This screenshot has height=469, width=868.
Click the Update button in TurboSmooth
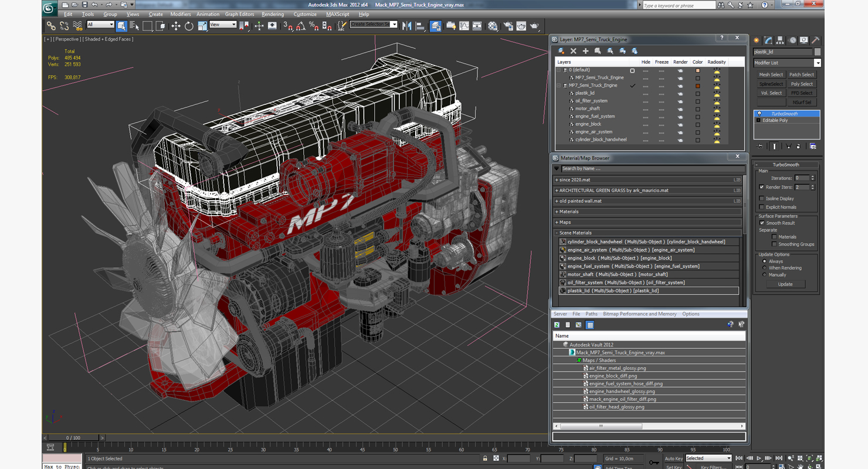[x=785, y=284]
